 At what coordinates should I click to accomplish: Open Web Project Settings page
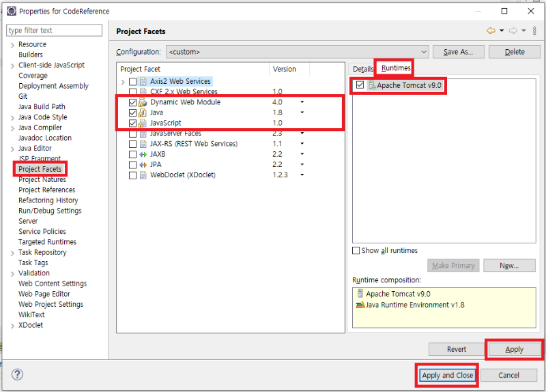coord(51,304)
